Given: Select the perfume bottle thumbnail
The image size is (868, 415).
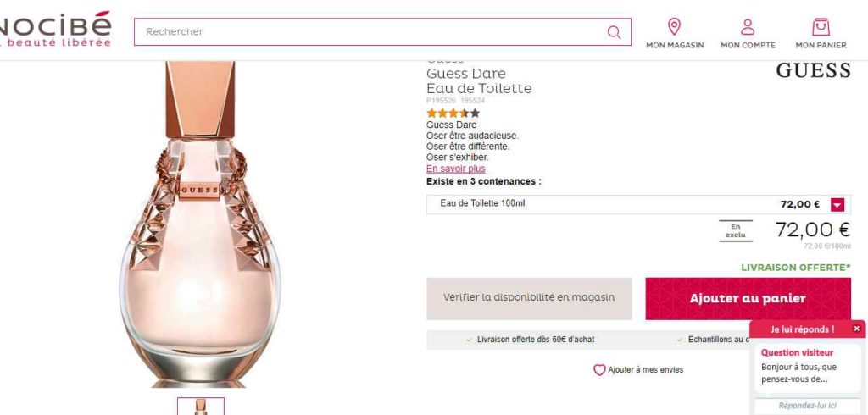Looking at the screenshot, I should coord(201,406).
